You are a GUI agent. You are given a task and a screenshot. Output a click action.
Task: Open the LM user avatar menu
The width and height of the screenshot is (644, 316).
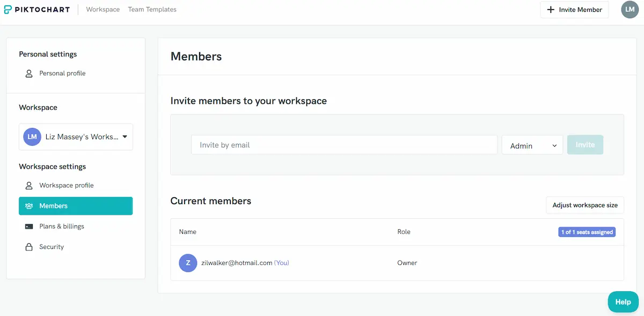[x=630, y=10]
